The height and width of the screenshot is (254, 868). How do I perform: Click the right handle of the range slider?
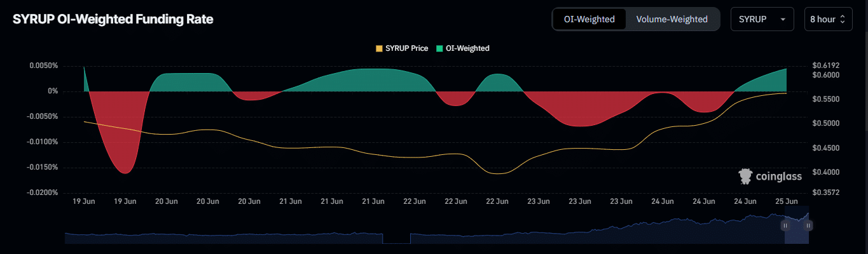tap(809, 225)
